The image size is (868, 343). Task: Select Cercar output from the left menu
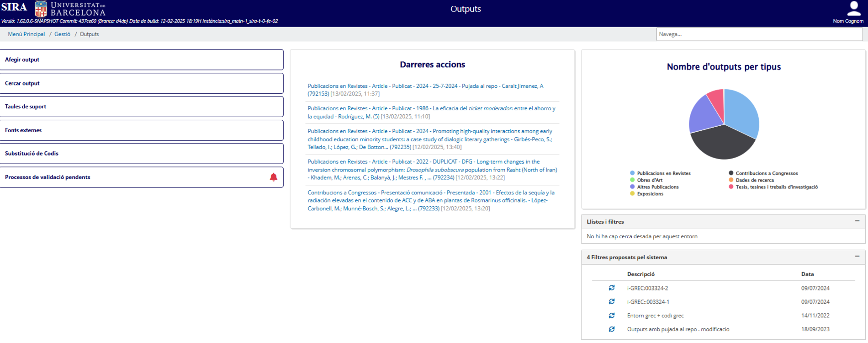point(142,83)
